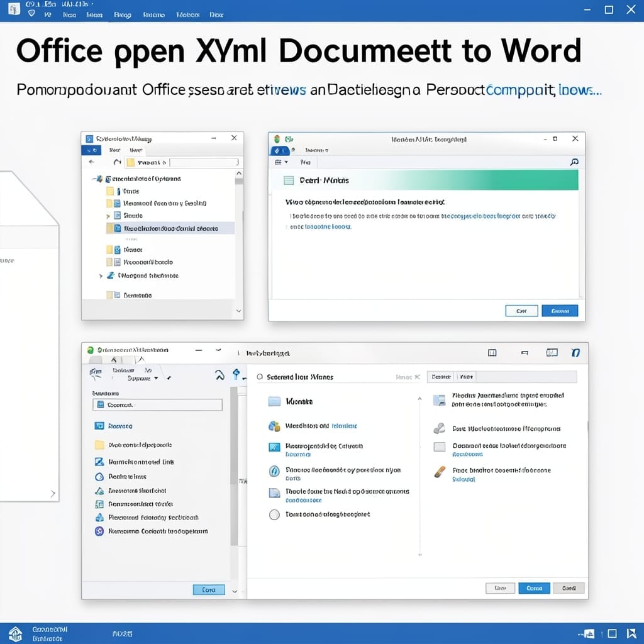Click the yellow folder icon in the bottom-left list
This screenshot has height=644, width=644.
99,445
